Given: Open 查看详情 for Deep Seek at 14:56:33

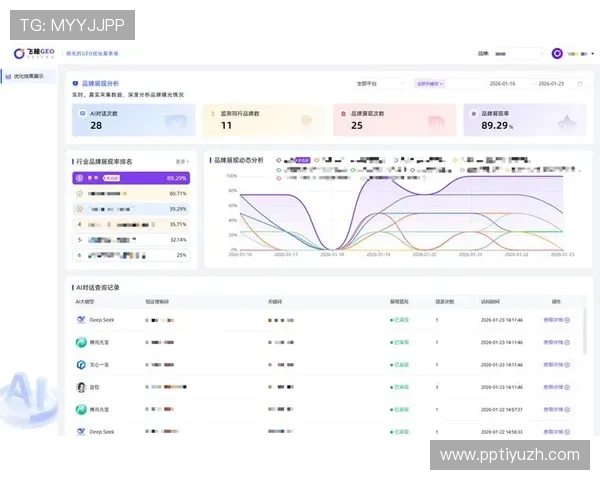Looking at the screenshot, I should click(x=556, y=432).
